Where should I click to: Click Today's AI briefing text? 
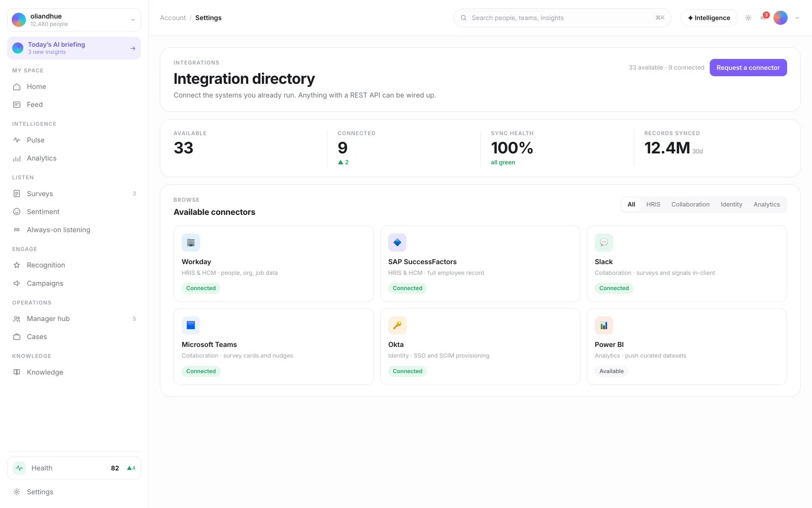click(56, 45)
